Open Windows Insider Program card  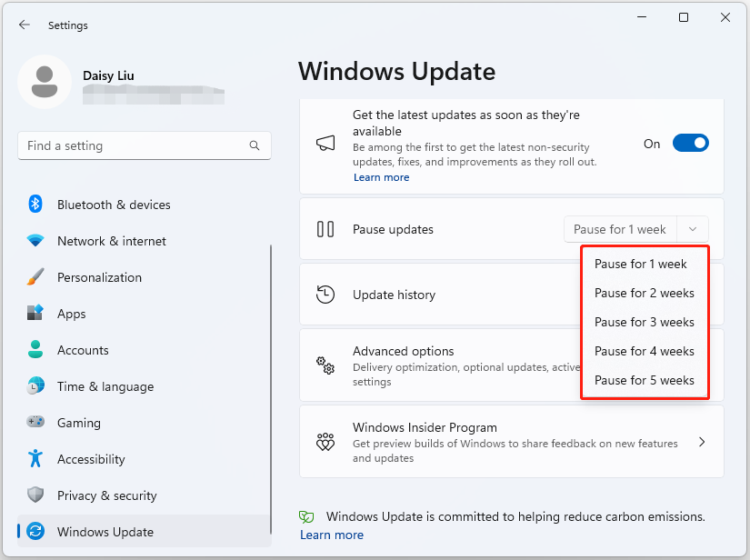coord(511,442)
